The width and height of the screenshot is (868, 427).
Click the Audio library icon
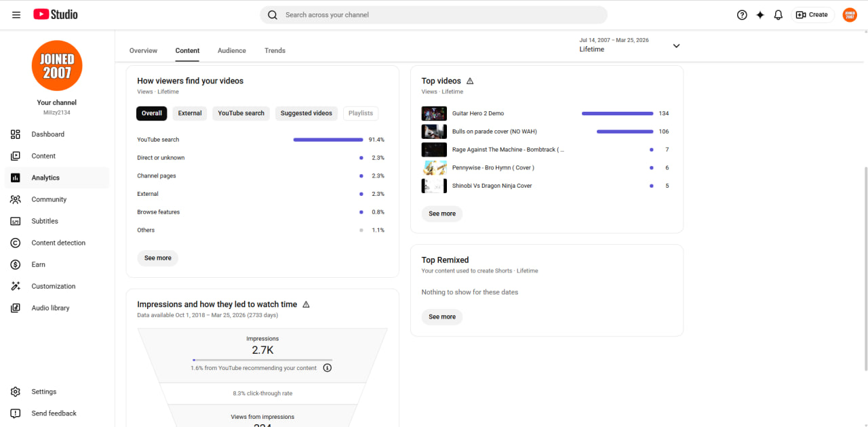click(16, 308)
